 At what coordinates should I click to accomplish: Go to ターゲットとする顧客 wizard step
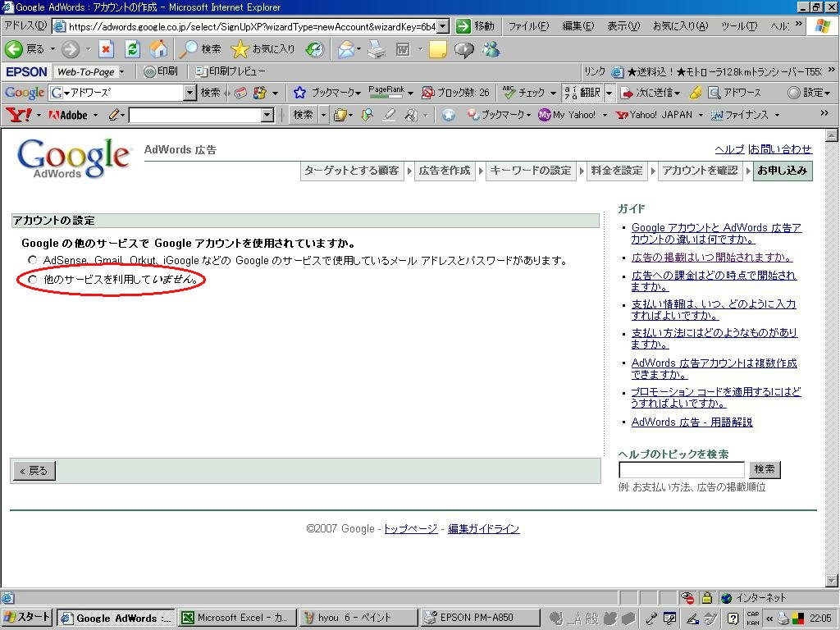[x=351, y=171]
